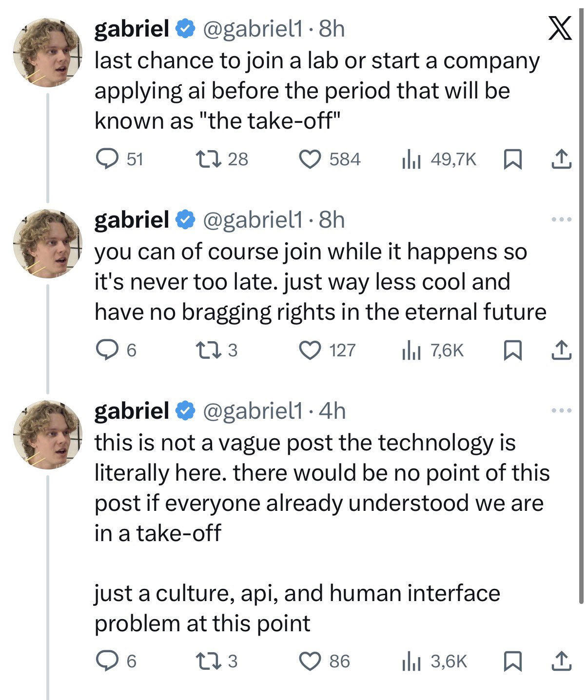View analytics showing 49,7K views

pyautogui.click(x=411, y=159)
